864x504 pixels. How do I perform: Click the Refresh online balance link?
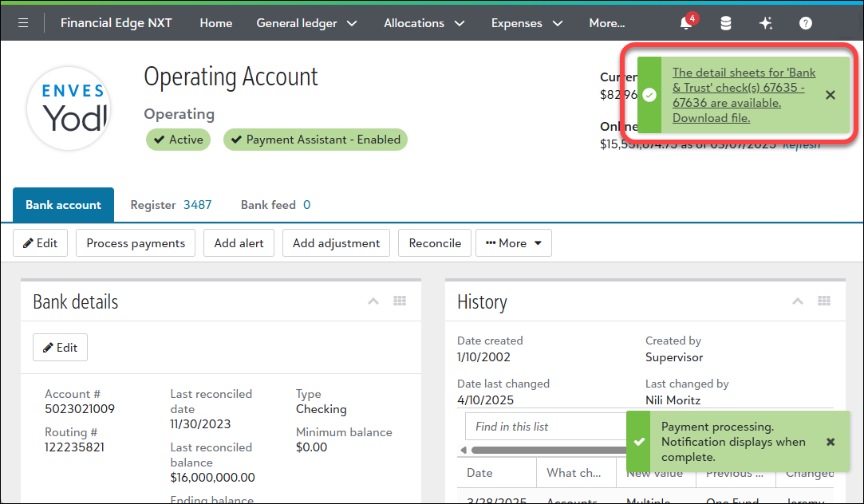pos(802,145)
